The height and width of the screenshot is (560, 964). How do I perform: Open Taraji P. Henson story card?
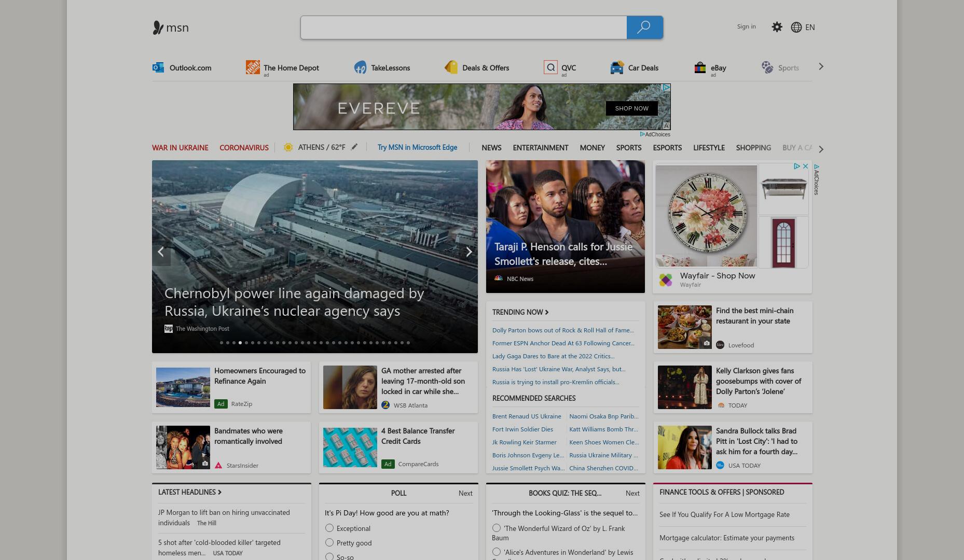click(565, 227)
